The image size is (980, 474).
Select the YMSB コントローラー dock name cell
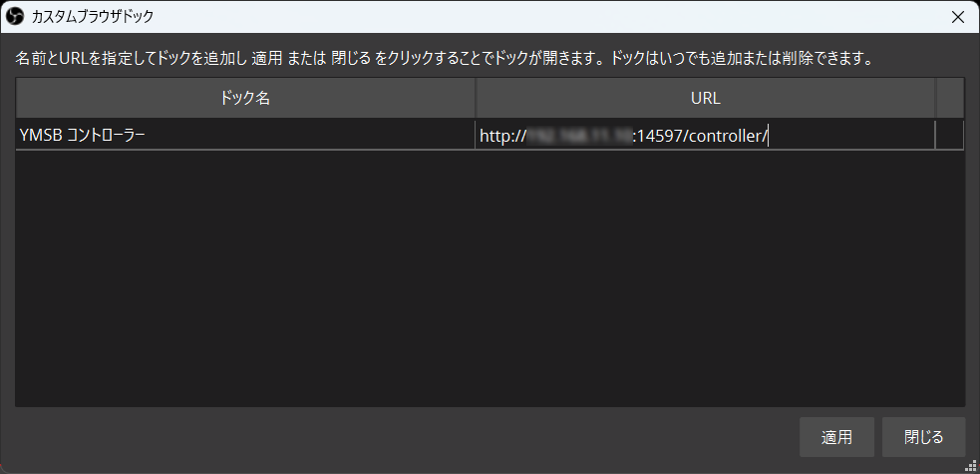click(x=245, y=135)
